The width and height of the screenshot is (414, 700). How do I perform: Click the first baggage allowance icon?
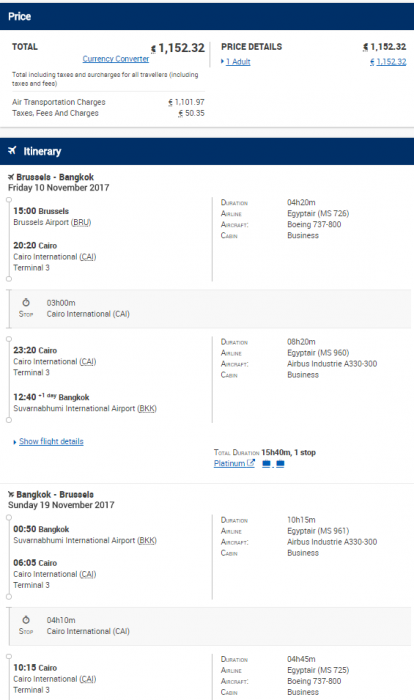click(266, 464)
